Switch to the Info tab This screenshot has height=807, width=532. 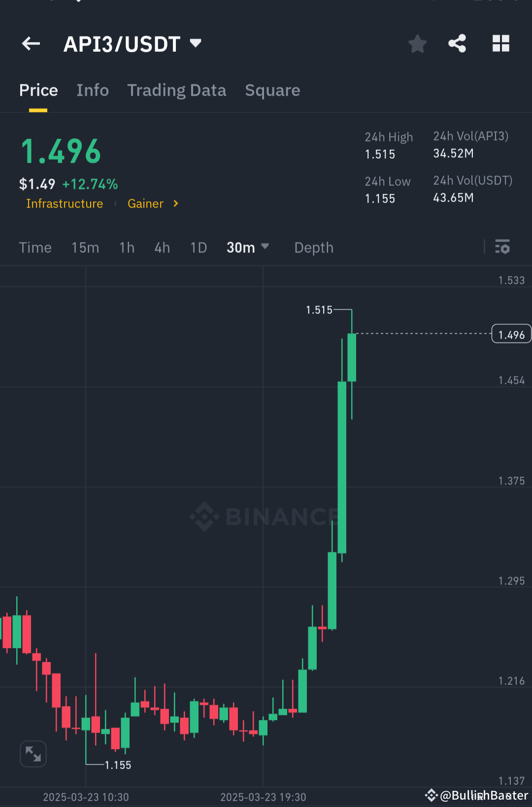[x=93, y=90]
